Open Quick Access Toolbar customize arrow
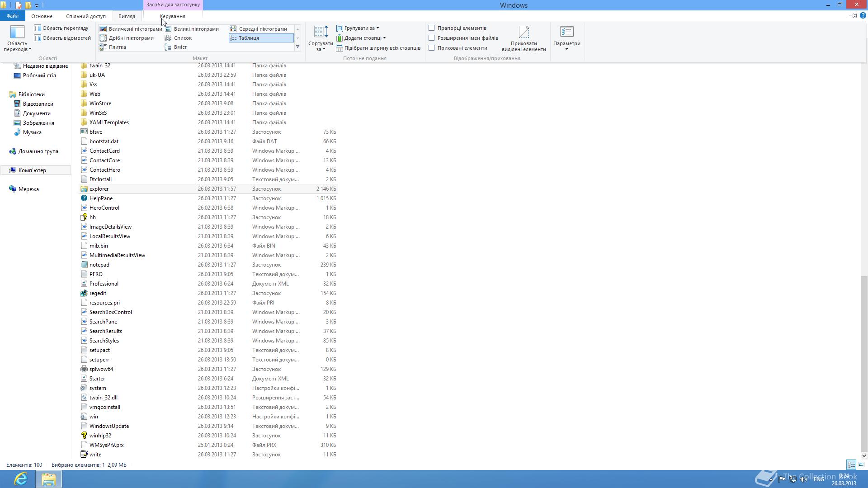The image size is (868, 488). tap(37, 5)
